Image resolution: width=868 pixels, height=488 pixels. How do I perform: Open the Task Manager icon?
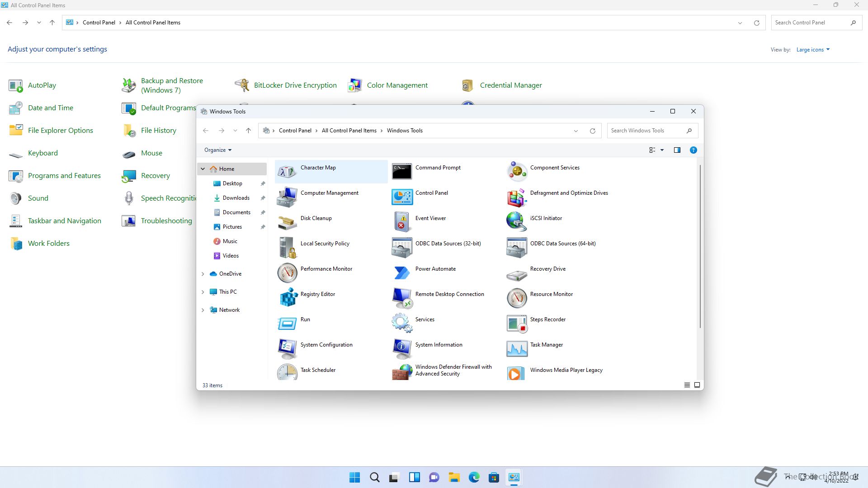point(517,349)
